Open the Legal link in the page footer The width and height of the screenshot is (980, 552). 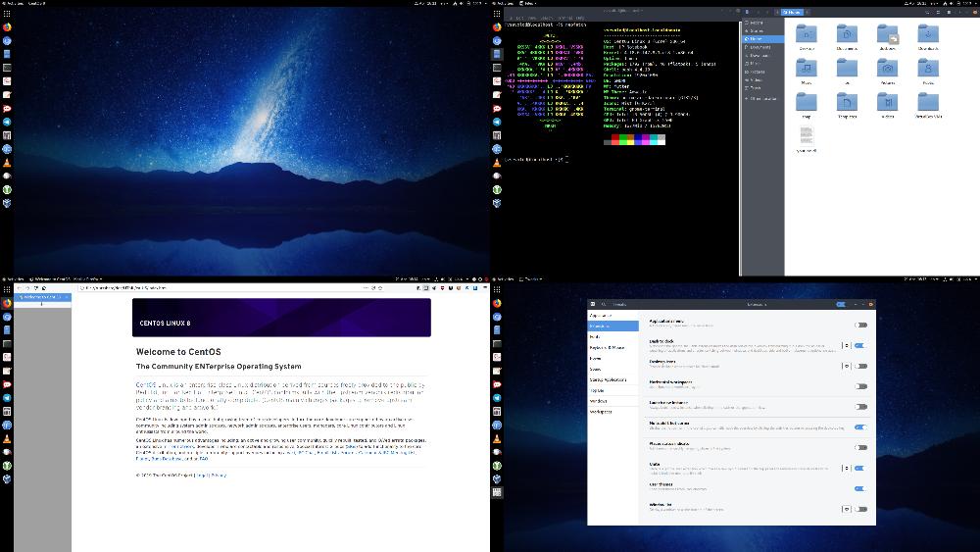[202, 476]
